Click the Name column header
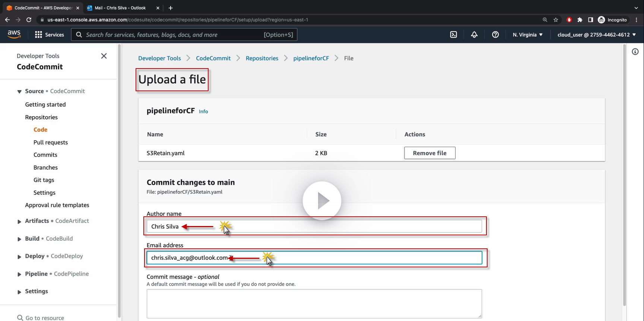Viewport: 644px width, 321px height. click(155, 134)
